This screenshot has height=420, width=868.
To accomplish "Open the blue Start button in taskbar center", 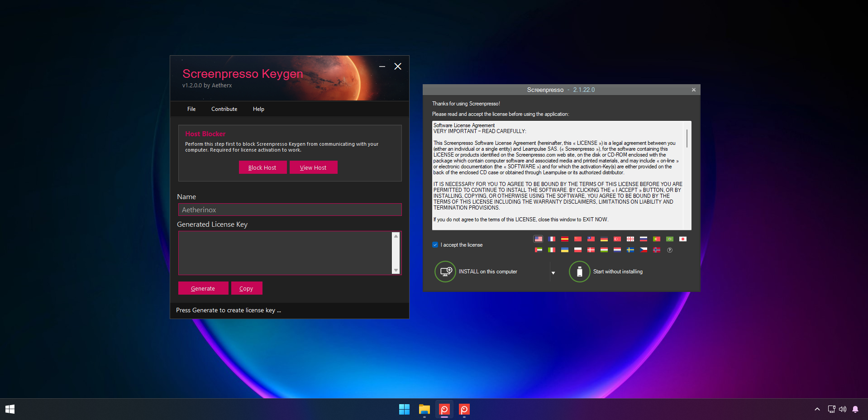I will (404, 409).
